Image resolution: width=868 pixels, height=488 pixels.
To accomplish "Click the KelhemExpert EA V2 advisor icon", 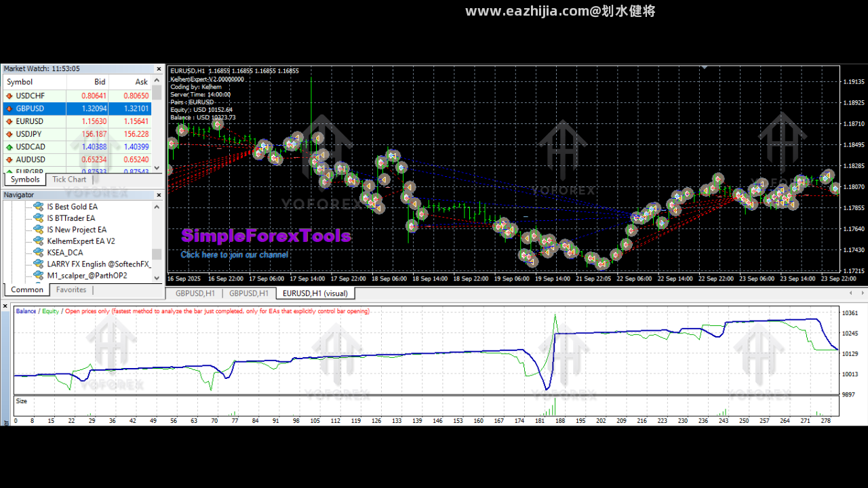I will (39, 241).
